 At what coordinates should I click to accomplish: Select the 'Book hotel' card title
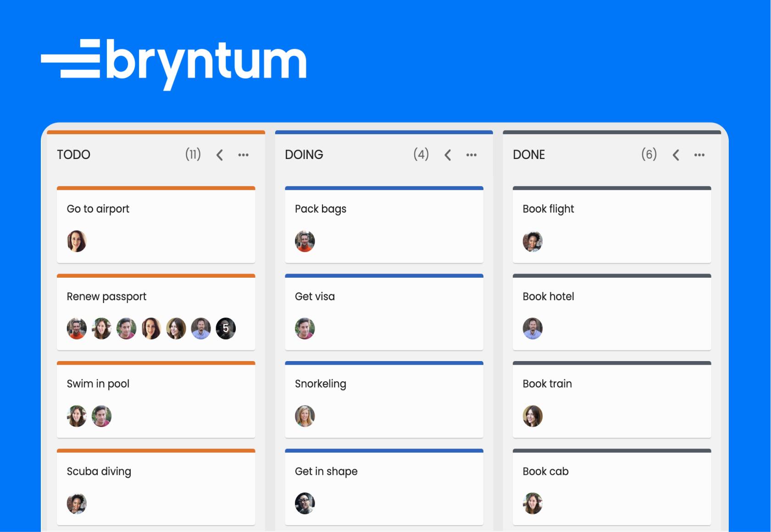(548, 297)
